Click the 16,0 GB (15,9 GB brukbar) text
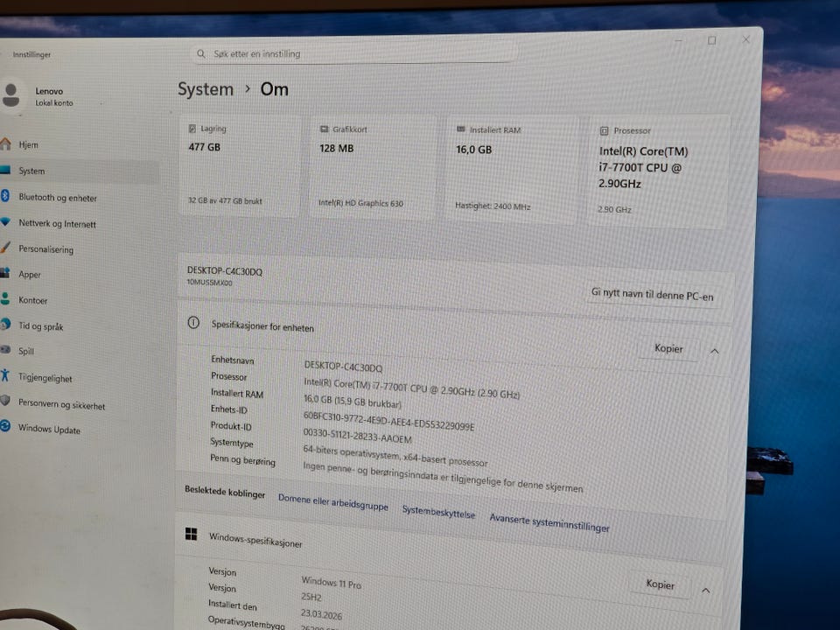Screen dimensions: 840x630 click(x=353, y=402)
